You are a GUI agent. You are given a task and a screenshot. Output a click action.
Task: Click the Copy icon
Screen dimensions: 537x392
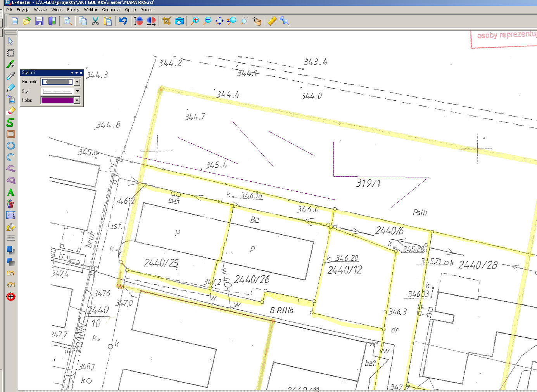[83, 21]
